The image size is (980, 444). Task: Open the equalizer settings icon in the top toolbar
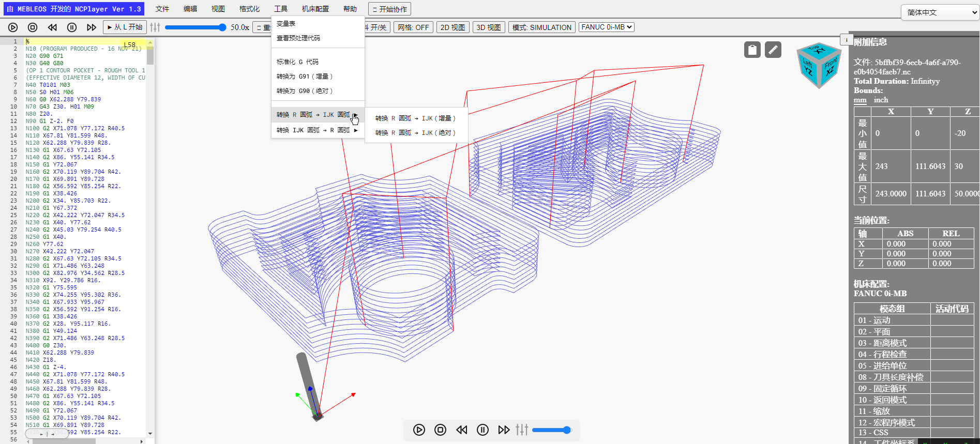155,27
